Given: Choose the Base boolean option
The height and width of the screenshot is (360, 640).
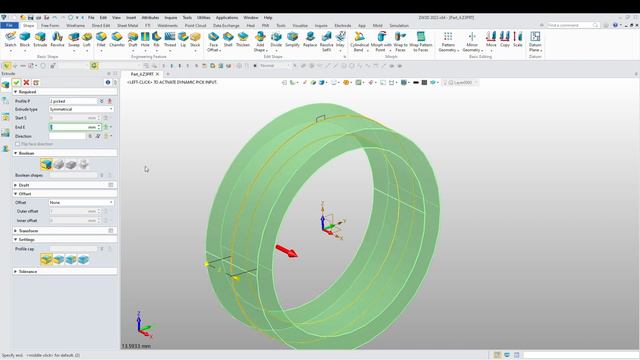Looking at the screenshot, I should 46,164.
